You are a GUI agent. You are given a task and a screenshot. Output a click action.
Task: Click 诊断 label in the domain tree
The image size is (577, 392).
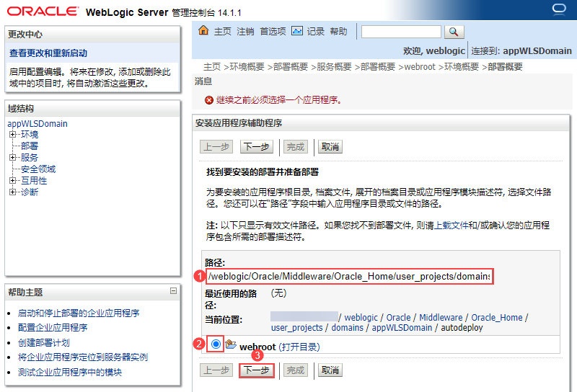pos(30,192)
